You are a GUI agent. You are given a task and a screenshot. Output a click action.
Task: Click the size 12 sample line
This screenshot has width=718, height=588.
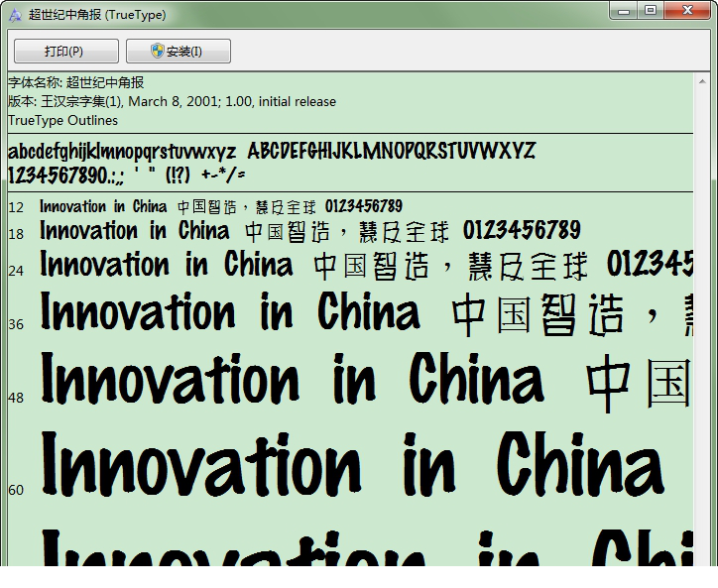point(221,206)
